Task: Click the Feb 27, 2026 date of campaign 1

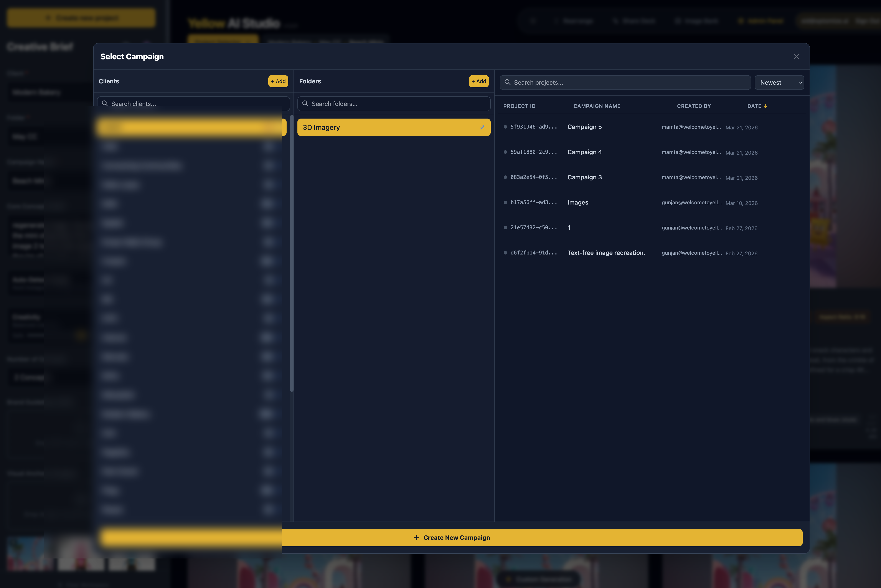Action: point(741,228)
